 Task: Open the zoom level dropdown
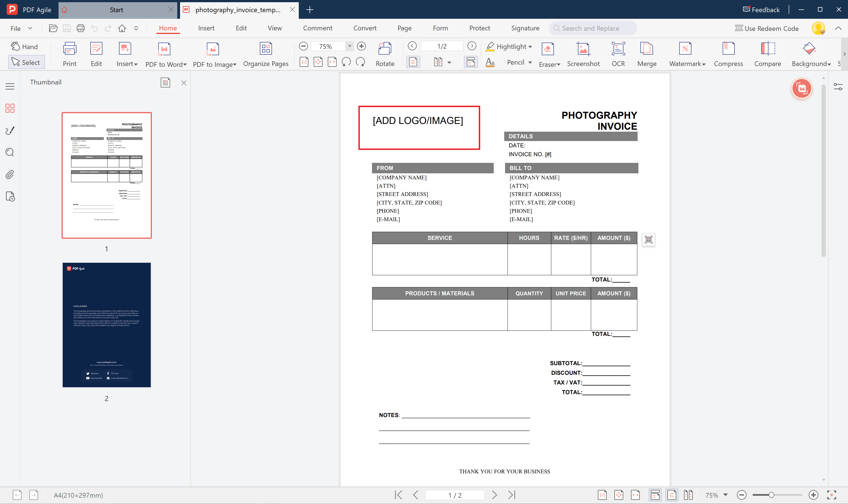[350, 46]
